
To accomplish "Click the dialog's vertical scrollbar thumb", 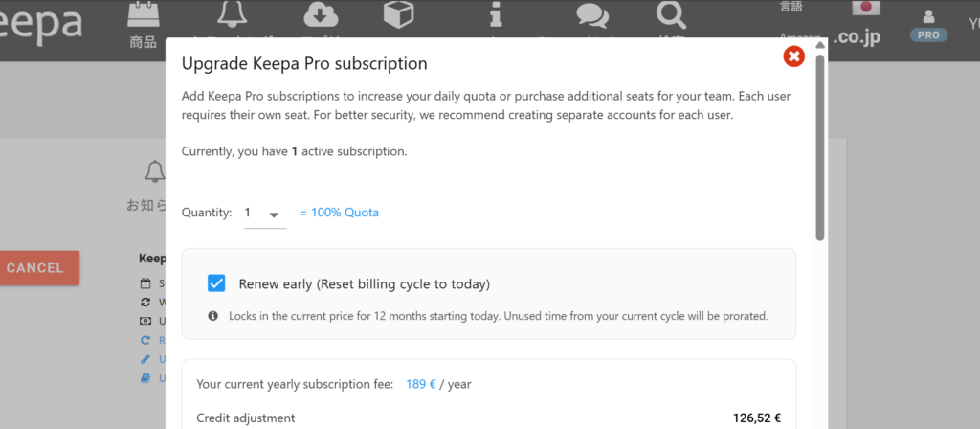I will pyautogui.click(x=820, y=144).
